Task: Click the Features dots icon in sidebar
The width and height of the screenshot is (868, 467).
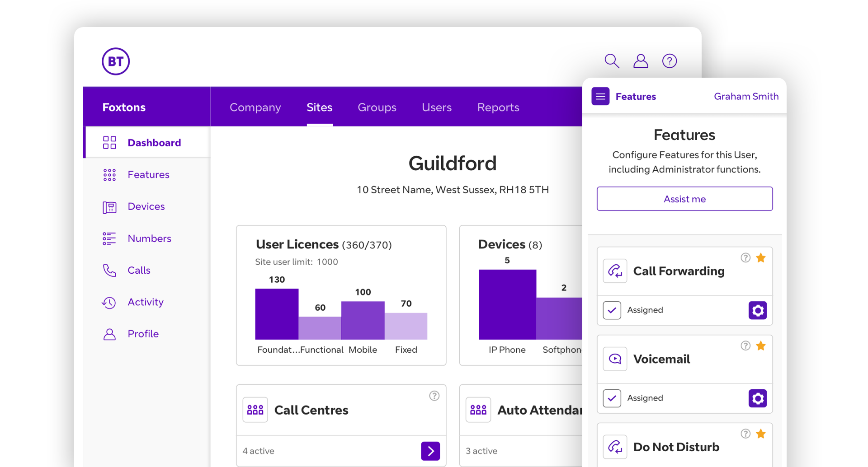Action: pyautogui.click(x=109, y=175)
